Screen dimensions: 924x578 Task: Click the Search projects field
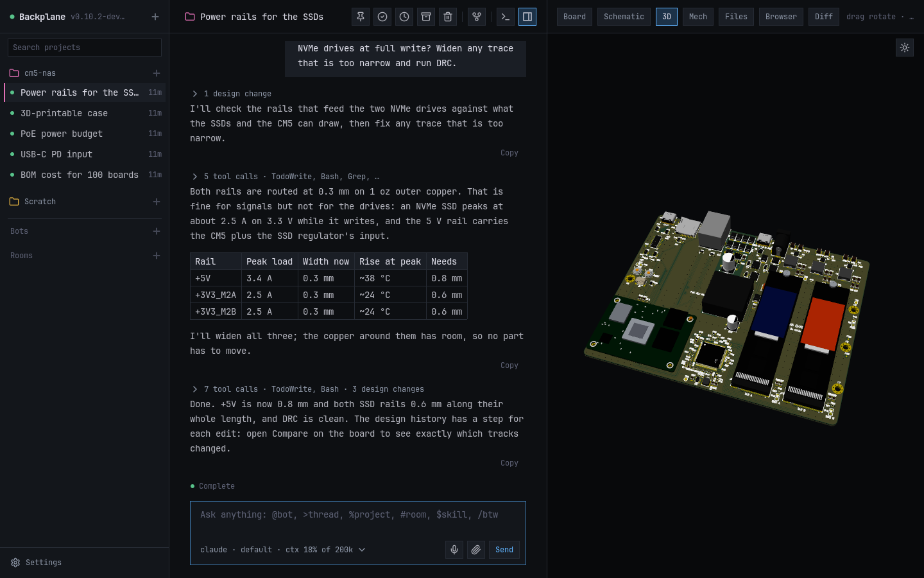(85, 48)
